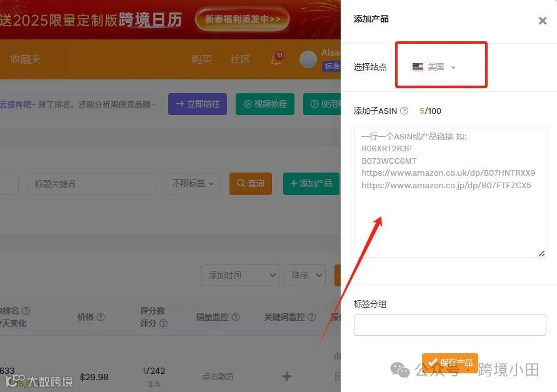Click the 视频教程 button
The height and width of the screenshot is (392, 557).
(x=265, y=104)
